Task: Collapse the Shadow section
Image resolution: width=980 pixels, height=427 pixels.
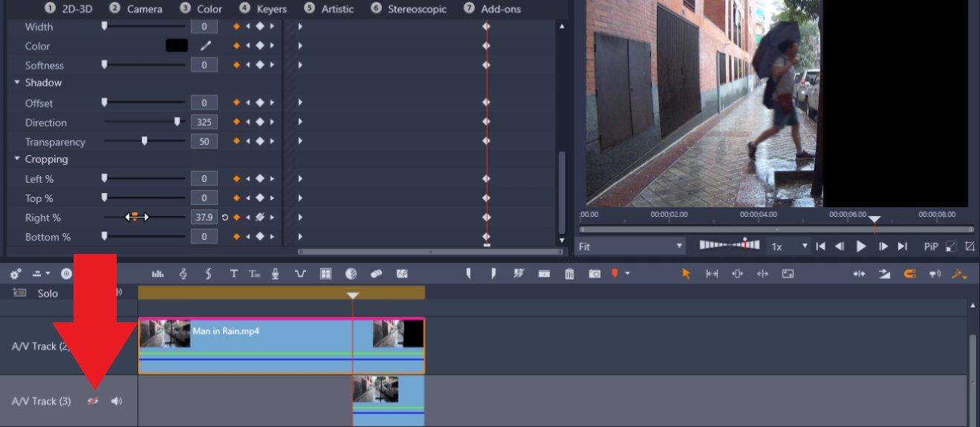Action: (17, 82)
